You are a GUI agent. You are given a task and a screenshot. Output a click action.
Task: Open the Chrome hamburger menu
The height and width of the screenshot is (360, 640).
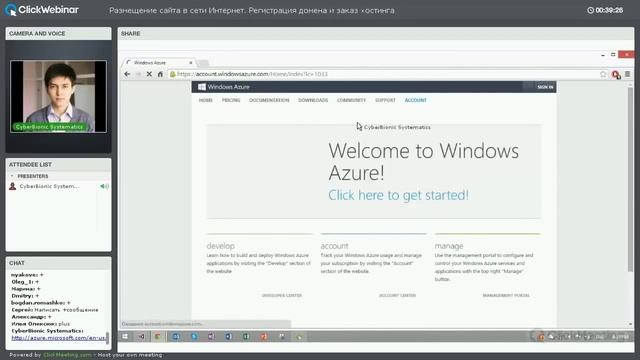[x=627, y=74]
